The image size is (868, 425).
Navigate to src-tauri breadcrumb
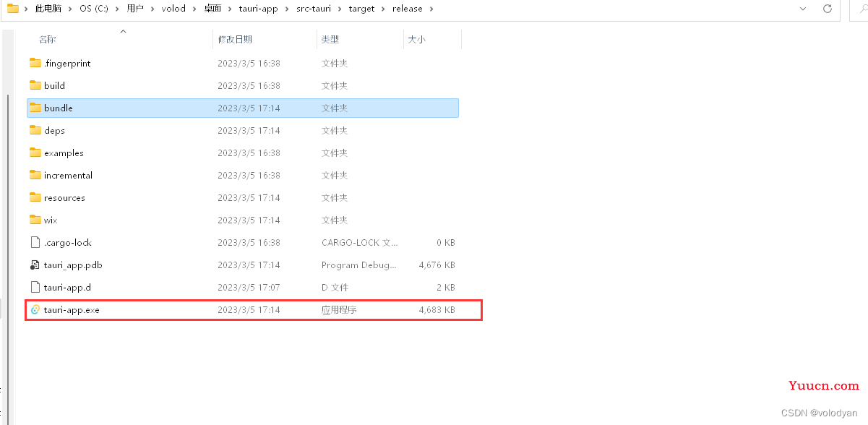click(x=314, y=9)
